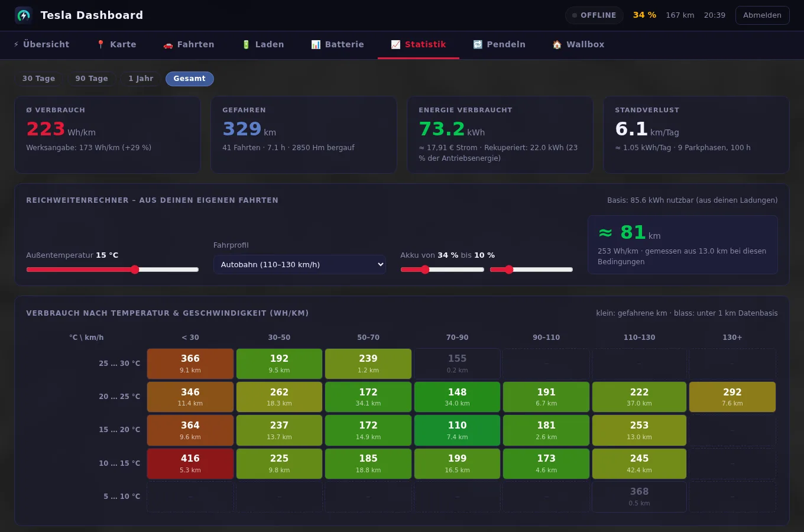Click the heatmap cell showing 292

(732, 397)
